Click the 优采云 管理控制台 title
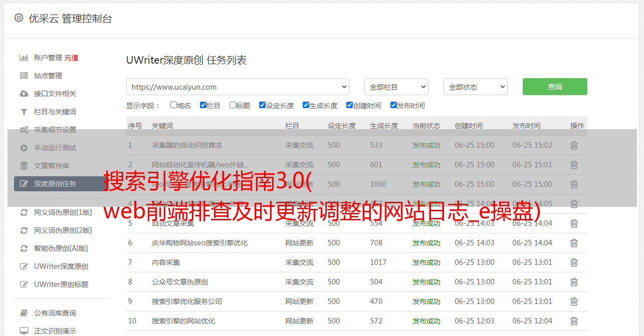The image size is (644, 336). (x=70, y=19)
